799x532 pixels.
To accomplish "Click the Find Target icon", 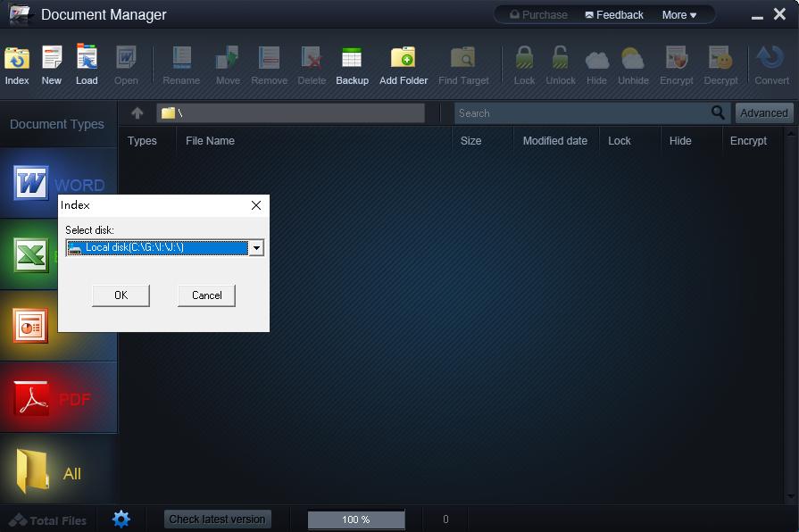I will coord(463,65).
